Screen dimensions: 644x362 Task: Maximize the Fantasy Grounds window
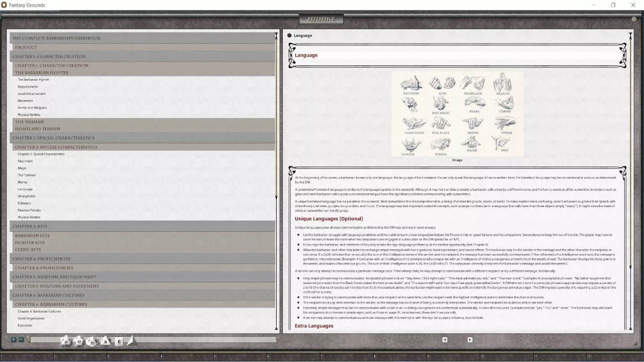613,5
